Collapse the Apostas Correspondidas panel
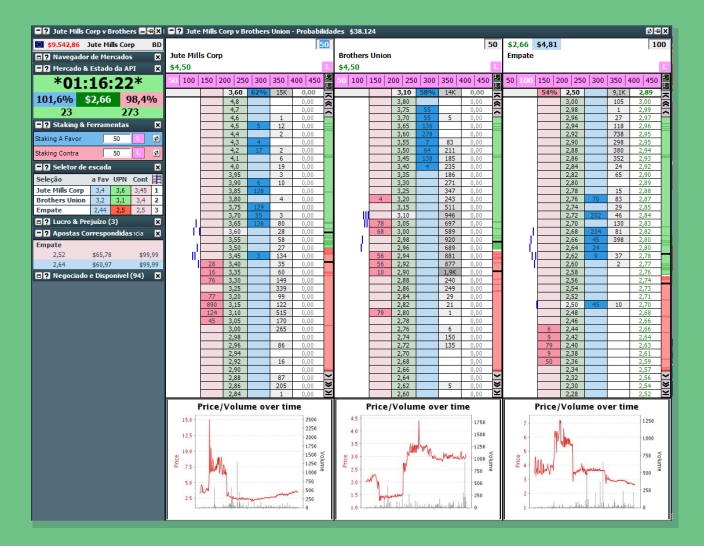 tap(39, 233)
